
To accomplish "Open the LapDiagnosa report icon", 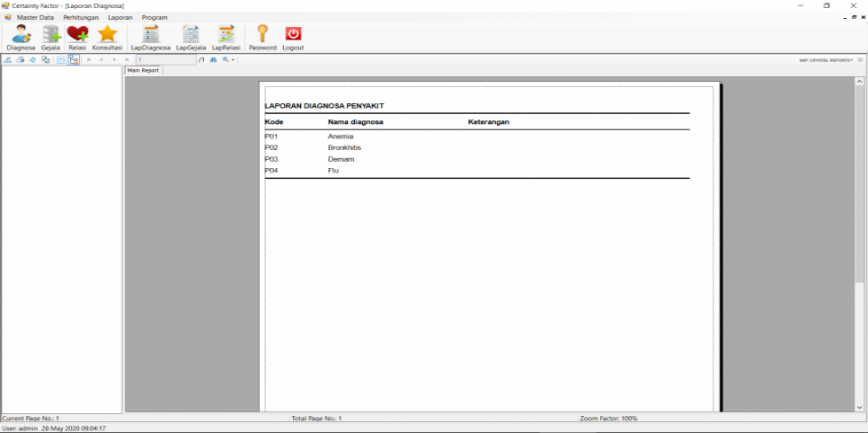I will 151,39.
